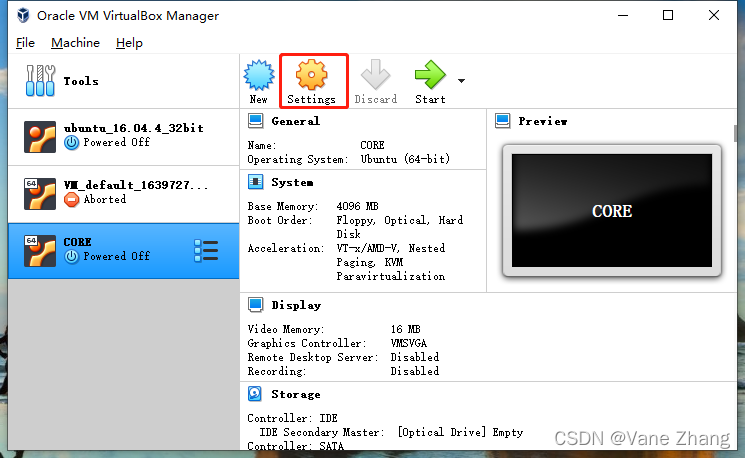Click the Recording label
Viewport: 745px width, 458px height.
(277, 371)
